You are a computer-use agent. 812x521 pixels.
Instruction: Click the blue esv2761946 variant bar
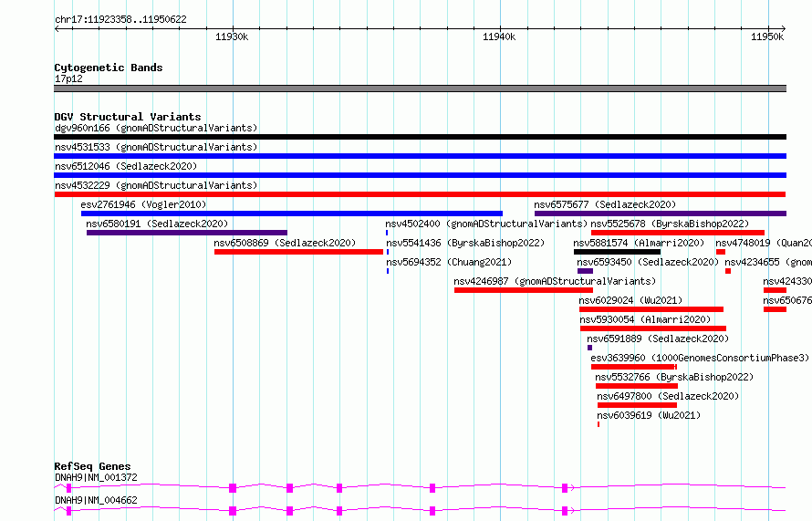tap(292, 214)
